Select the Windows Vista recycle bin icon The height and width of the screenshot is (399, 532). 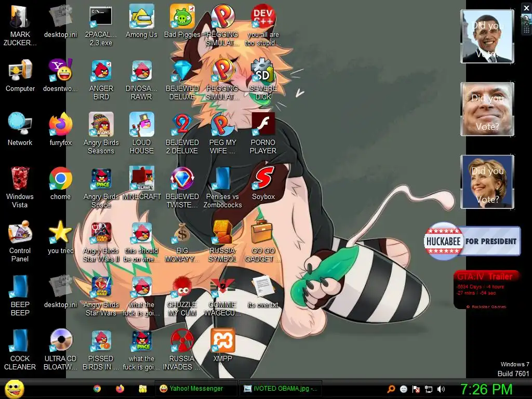click(20, 187)
